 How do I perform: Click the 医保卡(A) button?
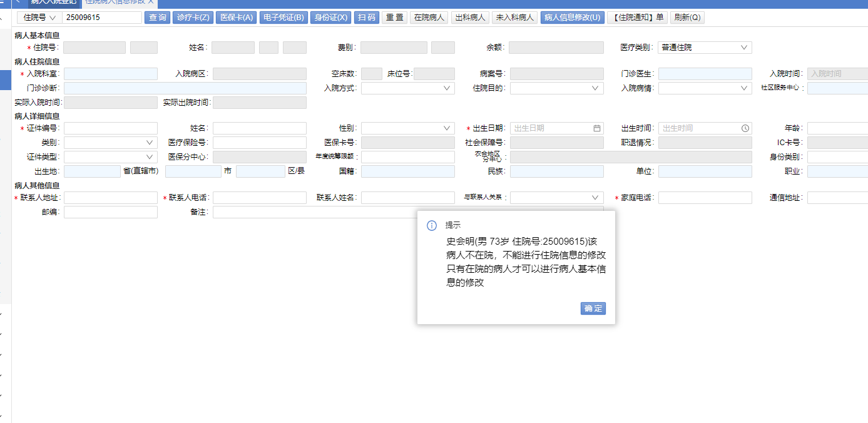point(237,18)
